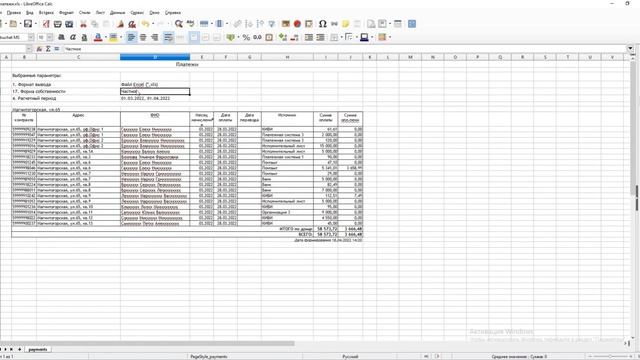Image resolution: width=640 pixels, height=360 pixels.
Task: Click the AutoFilter funnel icon
Action: tap(271, 24)
